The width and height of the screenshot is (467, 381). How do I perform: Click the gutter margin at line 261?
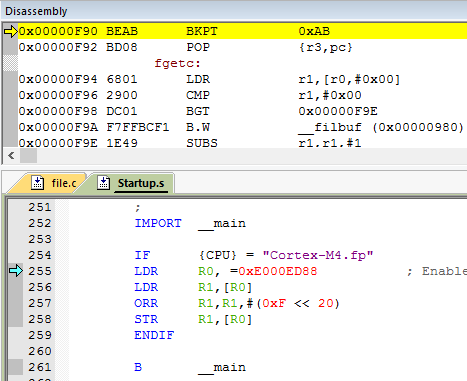[16, 367]
